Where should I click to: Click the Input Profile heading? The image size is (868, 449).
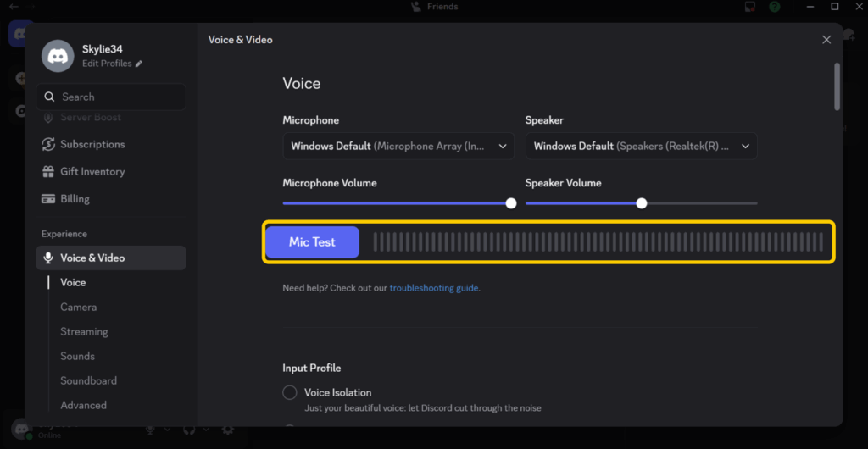pos(312,369)
